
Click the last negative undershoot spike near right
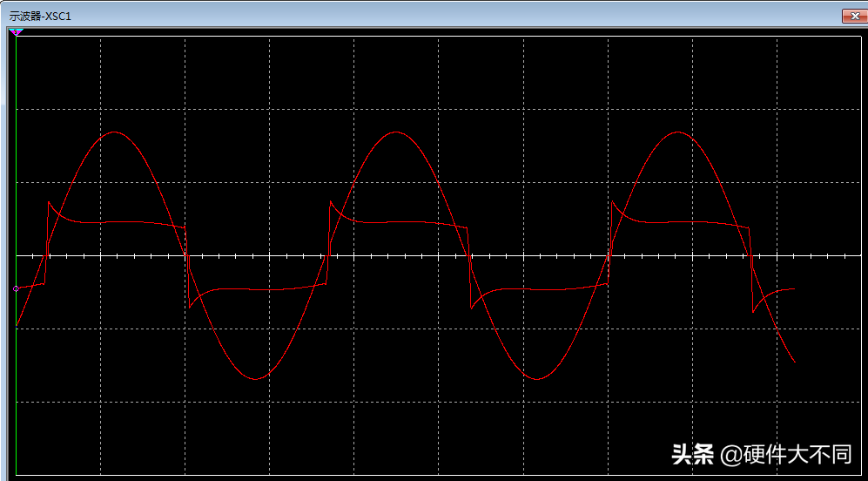753,311
